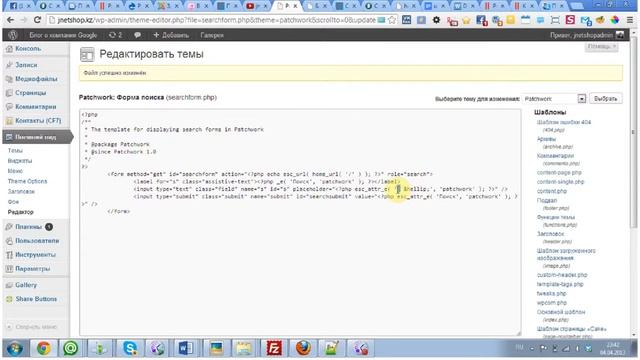The image size is (640, 360).
Task: Open the updates counter in admin bar
Action: click(x=116, y=35)
